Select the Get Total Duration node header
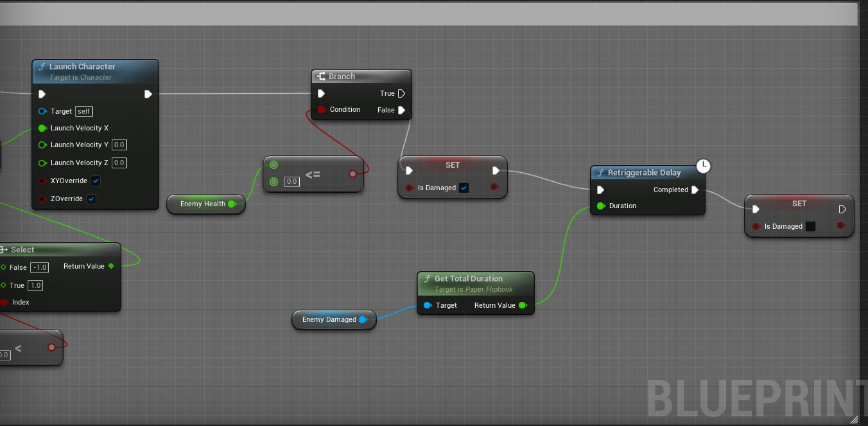 pos(468,279)
